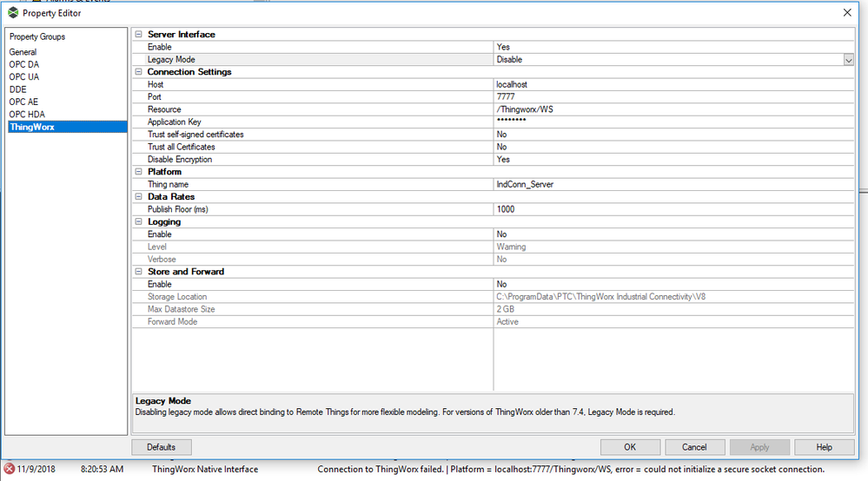Select the DDE property group
868x481 pixels.
pos(18,89)
